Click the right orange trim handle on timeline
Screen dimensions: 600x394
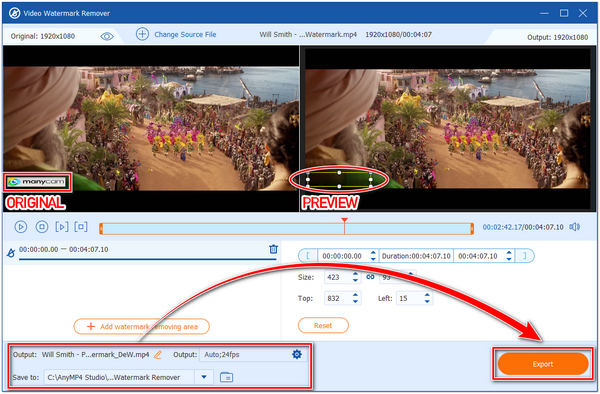pos(472,229)
